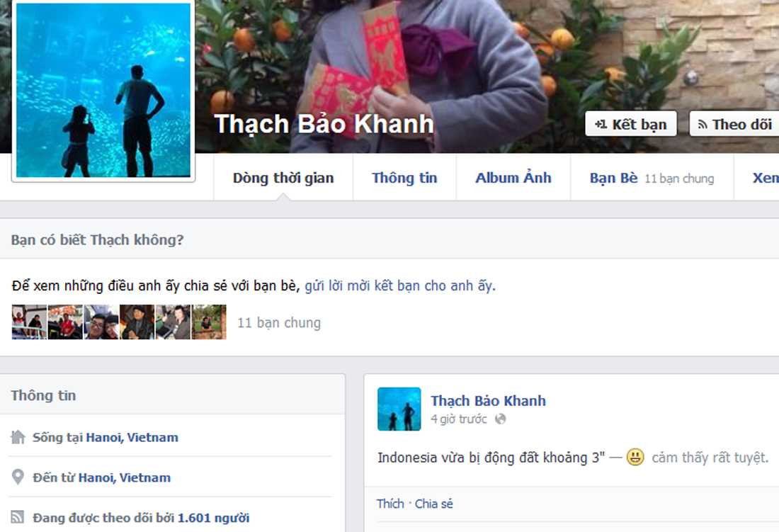Click gửi lời mời kết bạn link
The image size is (779, 532).
[x=399, y=285]
